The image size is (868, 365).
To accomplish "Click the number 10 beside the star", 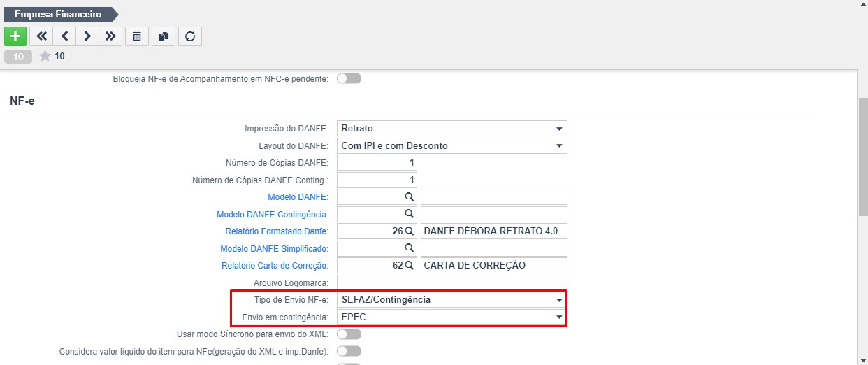I will click(59, 57).
